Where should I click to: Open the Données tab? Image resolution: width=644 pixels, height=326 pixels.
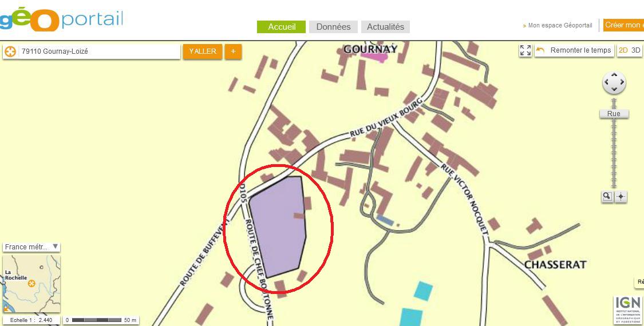coord(334,27)
